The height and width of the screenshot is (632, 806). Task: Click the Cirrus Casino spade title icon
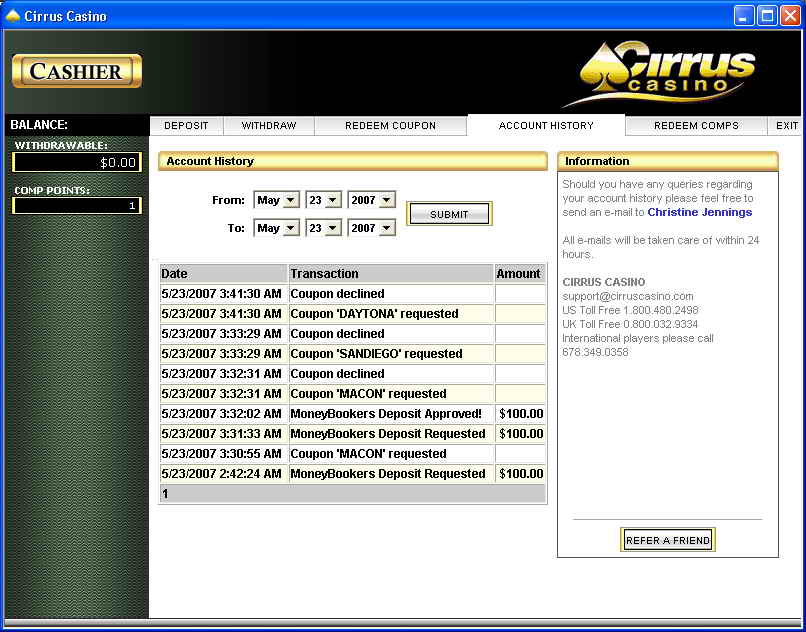[12, 16]
